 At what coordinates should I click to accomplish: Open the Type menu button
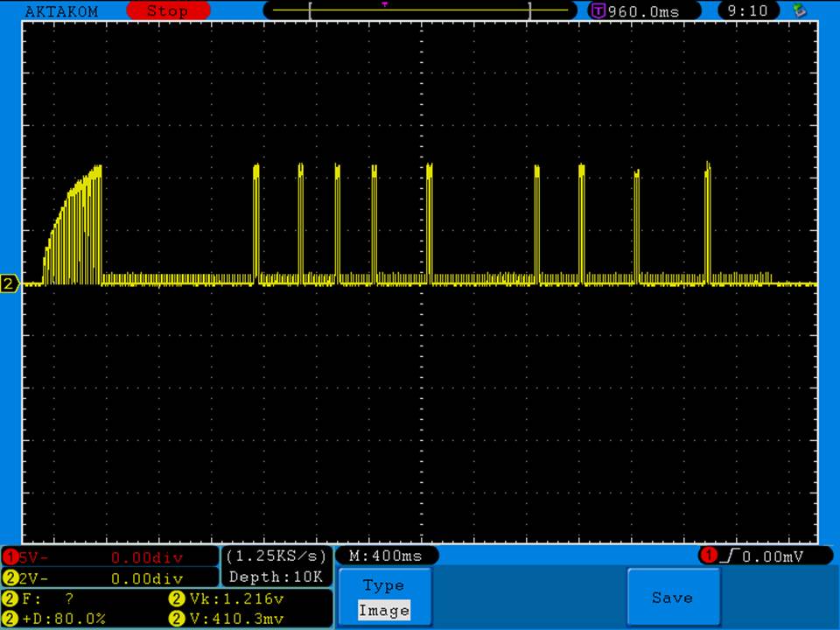point(383,585)
